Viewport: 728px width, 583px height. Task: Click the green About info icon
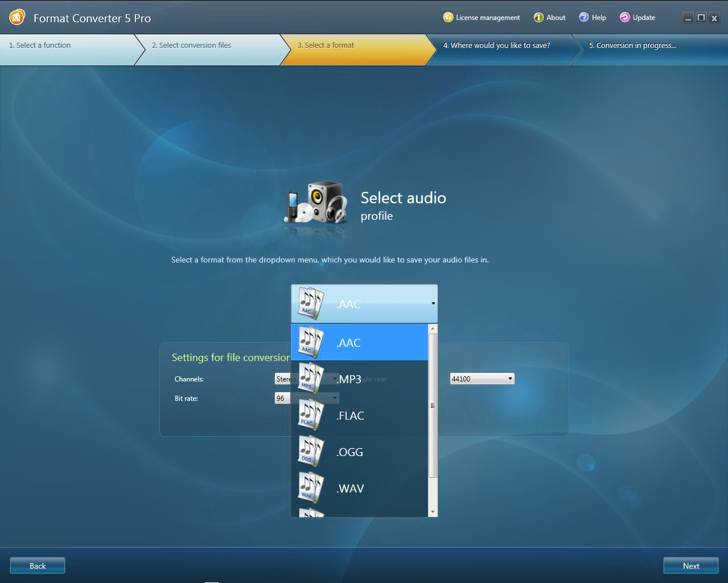538,18
